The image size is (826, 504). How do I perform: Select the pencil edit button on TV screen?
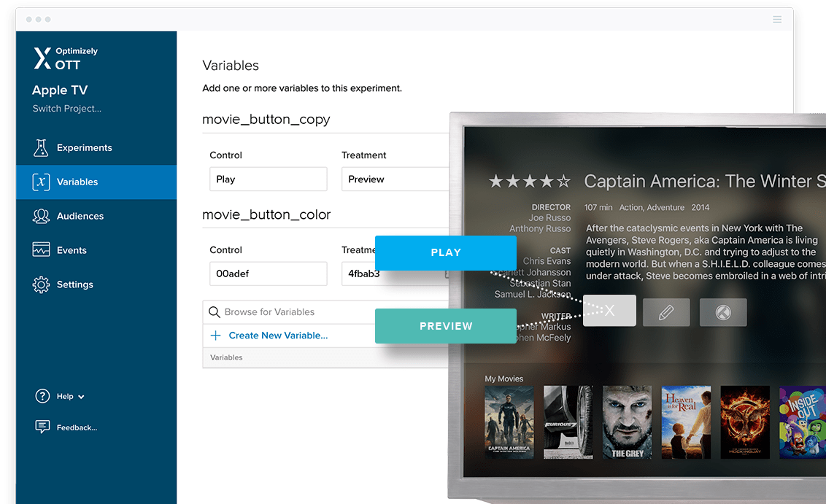(666, 311)
